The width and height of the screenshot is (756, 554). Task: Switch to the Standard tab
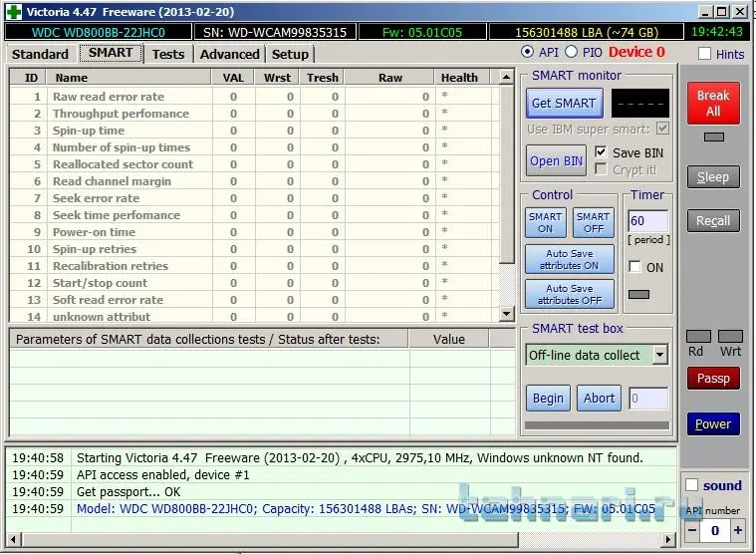click(40, 54)
